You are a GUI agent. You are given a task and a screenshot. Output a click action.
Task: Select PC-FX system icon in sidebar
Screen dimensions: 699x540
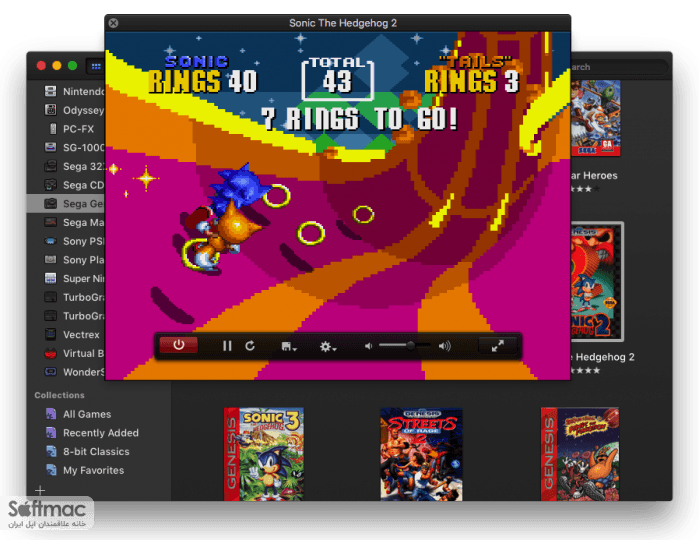53,129
